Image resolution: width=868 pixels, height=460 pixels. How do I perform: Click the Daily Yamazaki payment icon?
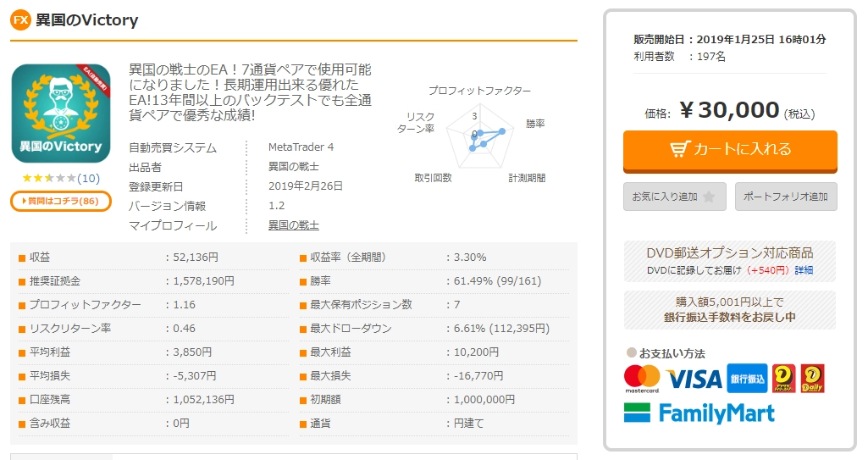(x=812, y=379)
